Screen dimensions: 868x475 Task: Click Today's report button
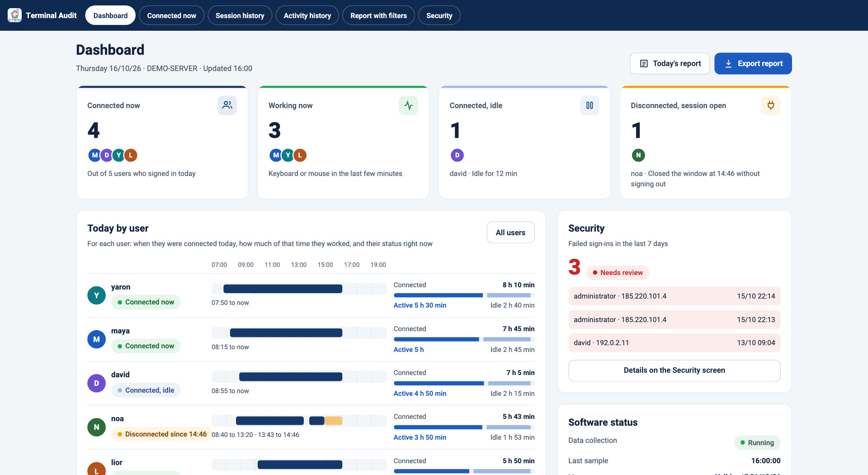point(670,63)
